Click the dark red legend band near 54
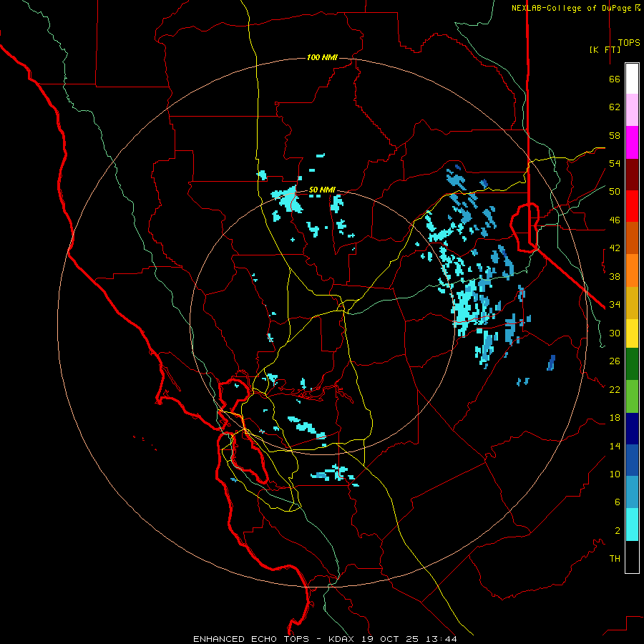Viewport: 644px width, 644px height. pyautogui.click(x=632, y=175)
